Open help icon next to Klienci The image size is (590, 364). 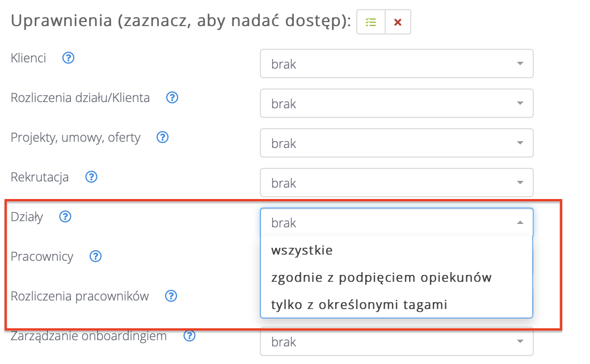[69, 58]
